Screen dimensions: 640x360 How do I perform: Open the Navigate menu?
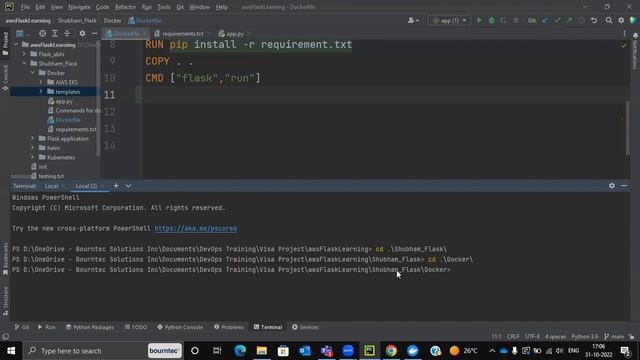(x=79, y=7)
